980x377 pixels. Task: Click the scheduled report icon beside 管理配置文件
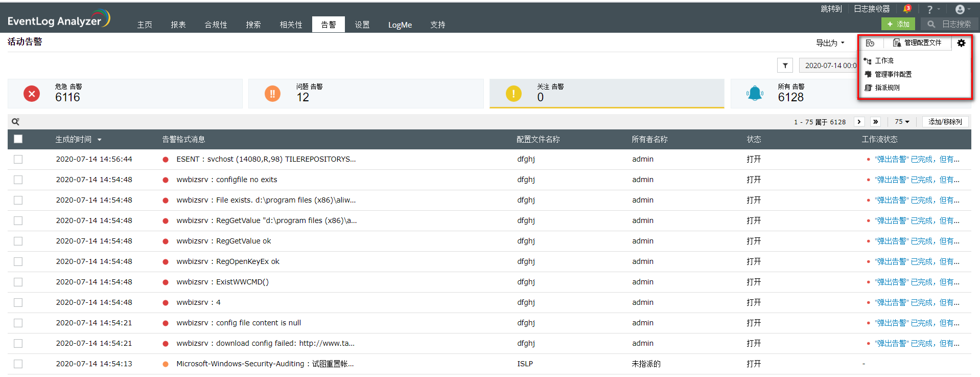pyautogui.click(x=870, y=43)
